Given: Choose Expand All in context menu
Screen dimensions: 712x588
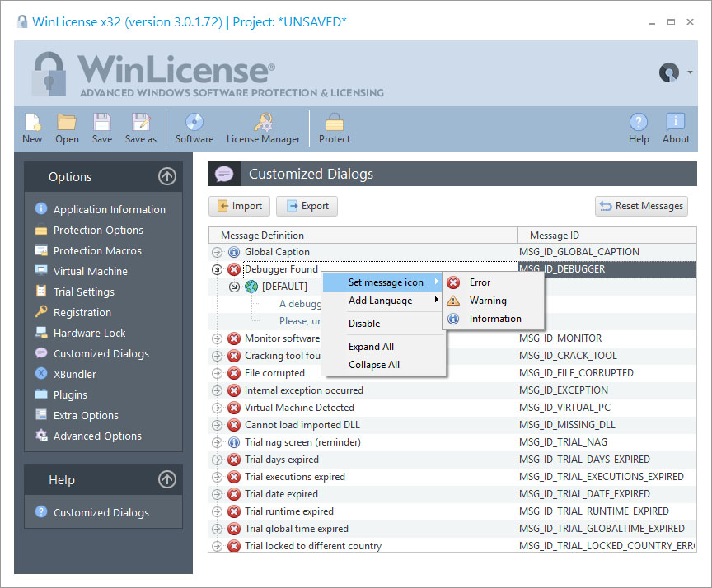Looking at the screenshot, I should click(x=382, y=347).
